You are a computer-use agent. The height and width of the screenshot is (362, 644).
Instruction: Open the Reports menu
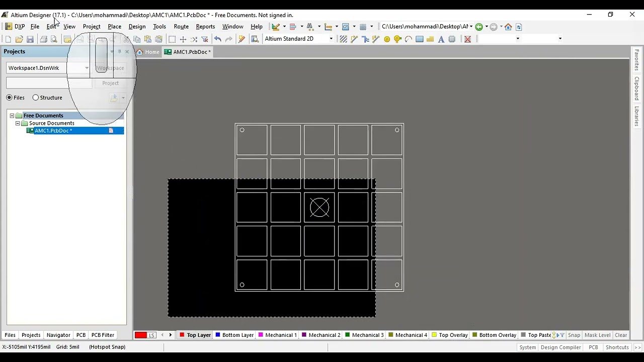(205, 27)
